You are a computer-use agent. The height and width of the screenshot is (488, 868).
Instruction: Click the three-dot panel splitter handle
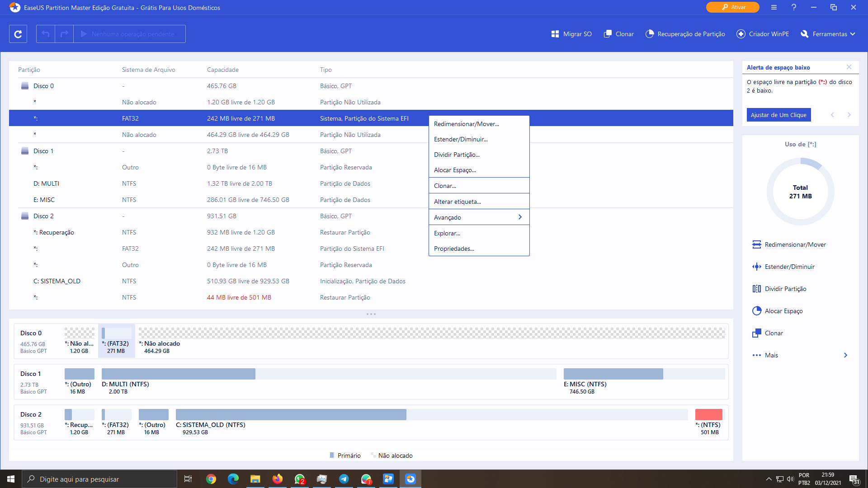pyautogui.click(x=371, y=314)
